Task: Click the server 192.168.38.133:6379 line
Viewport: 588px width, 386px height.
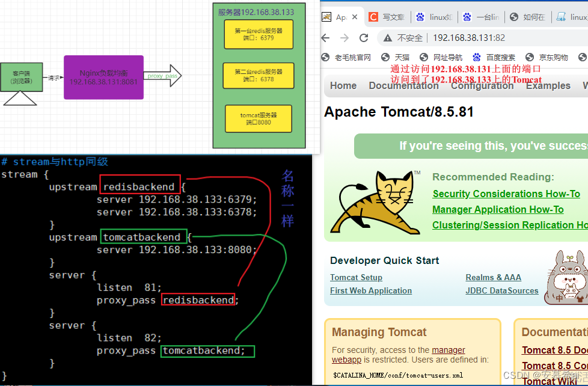Action: (x=177, y=200)
